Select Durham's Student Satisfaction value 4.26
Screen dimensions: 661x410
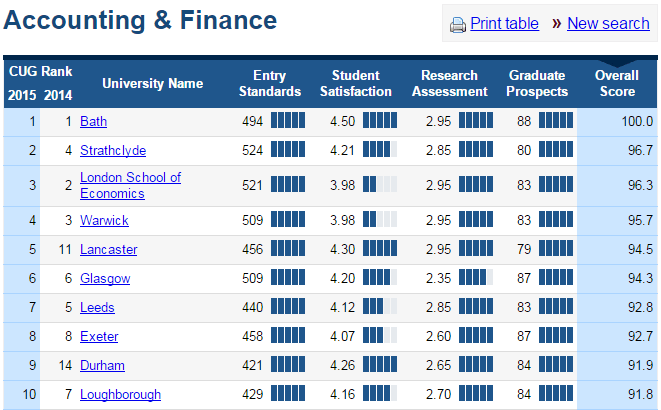[x=342, y=366]
